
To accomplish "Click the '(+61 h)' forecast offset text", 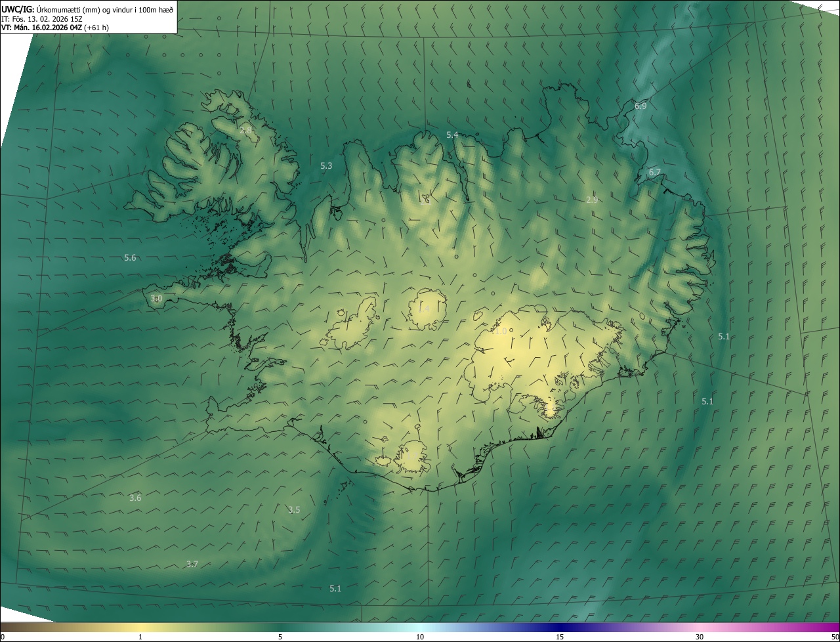I will pyautogui.click(x=96, y=28).
